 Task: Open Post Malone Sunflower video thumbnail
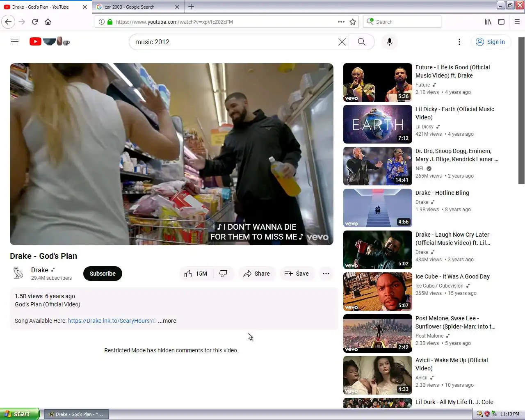click(378, 333)
